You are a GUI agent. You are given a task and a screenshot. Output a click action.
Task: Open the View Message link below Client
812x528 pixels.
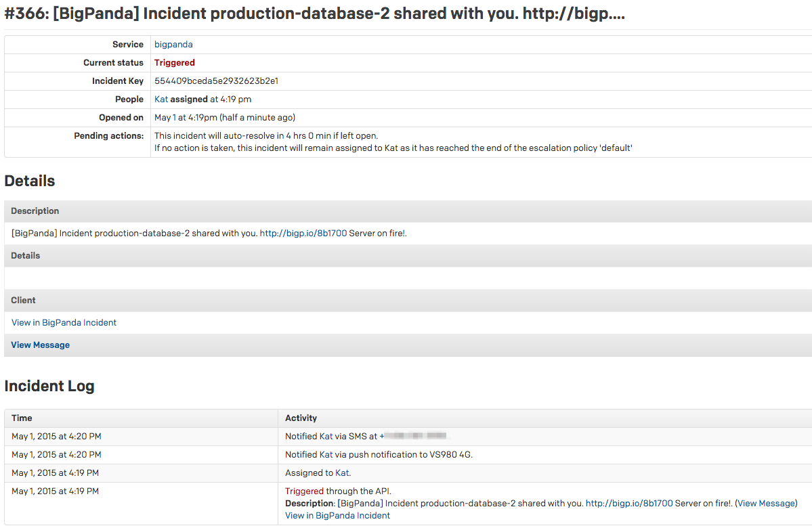(40, 345)
